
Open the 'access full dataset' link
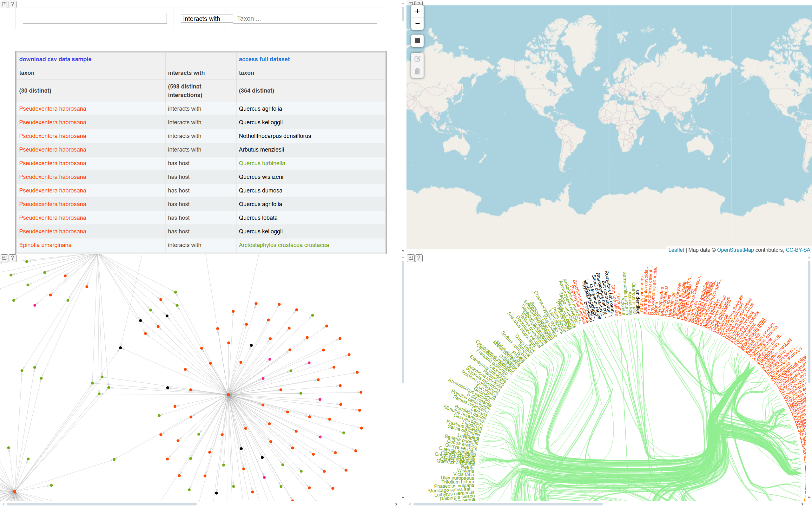pos(264,59)
